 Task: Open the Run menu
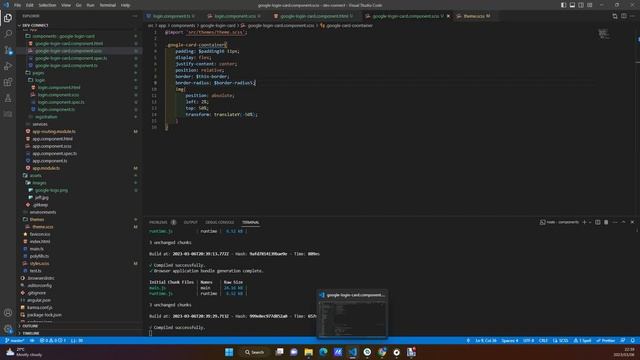(x=90, y=5)
